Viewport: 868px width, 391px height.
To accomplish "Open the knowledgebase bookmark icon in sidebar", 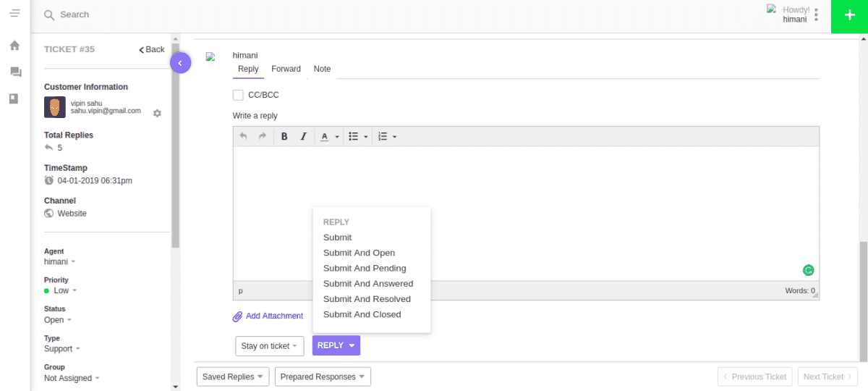I will coord(14,98).
